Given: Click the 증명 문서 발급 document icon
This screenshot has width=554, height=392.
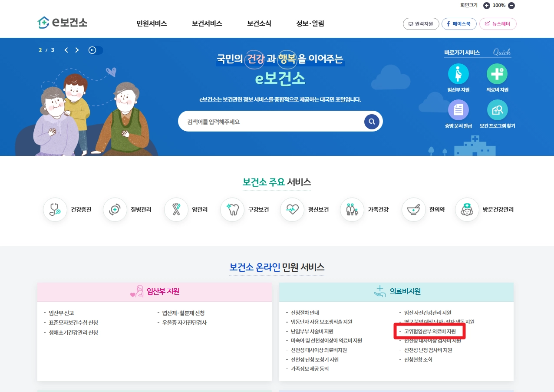Looking at the screenshot, I should tap(458, 110).
